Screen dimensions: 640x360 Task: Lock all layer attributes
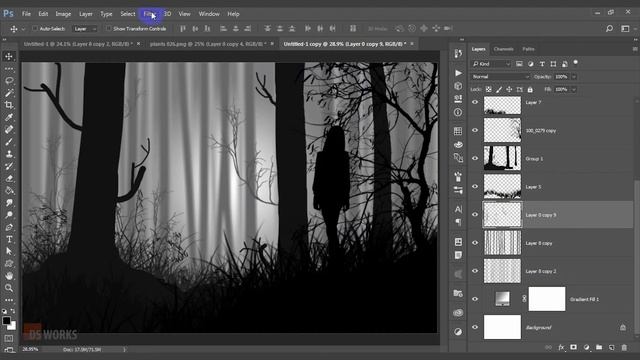click(530, 89)
